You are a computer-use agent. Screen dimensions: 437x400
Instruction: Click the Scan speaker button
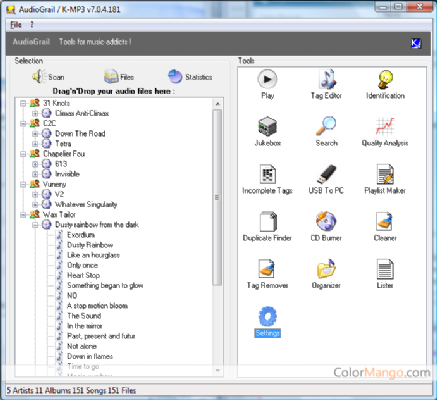point(48,77)
